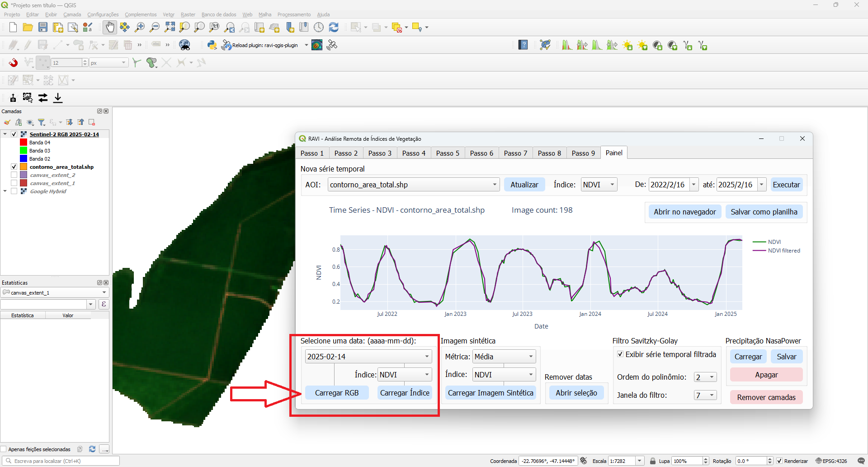Switch to the Passo 5 tab

click(x=448, y=153)
